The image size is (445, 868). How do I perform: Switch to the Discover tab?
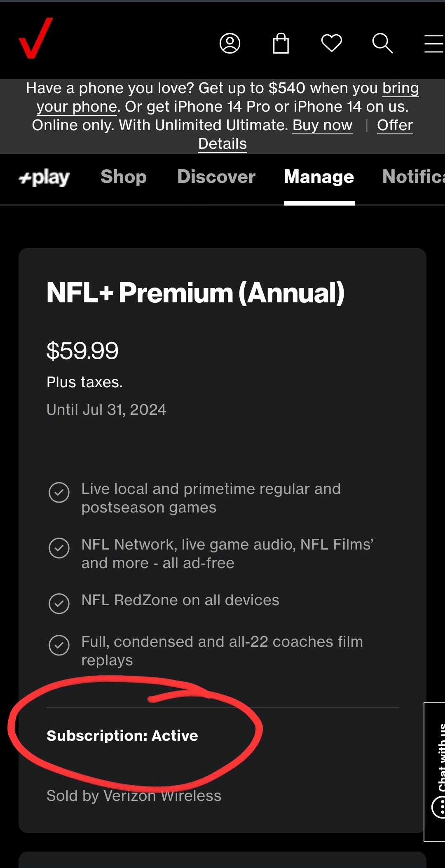pos(216,177)
